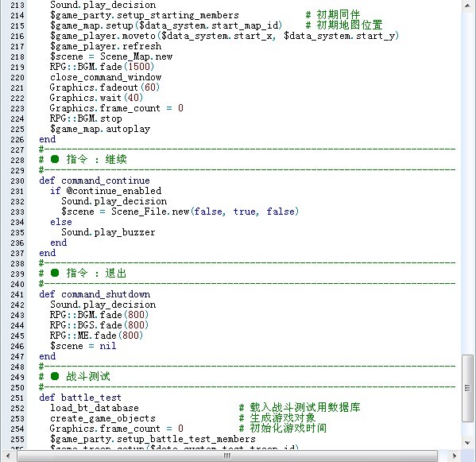Click on '$scene = nil' line
The image size is (476, 462).
click(83, 346)
